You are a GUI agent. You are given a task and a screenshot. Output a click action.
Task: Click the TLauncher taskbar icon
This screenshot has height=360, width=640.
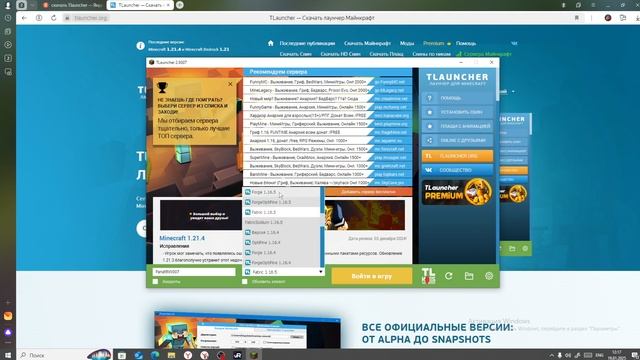[x=254, y=355]
